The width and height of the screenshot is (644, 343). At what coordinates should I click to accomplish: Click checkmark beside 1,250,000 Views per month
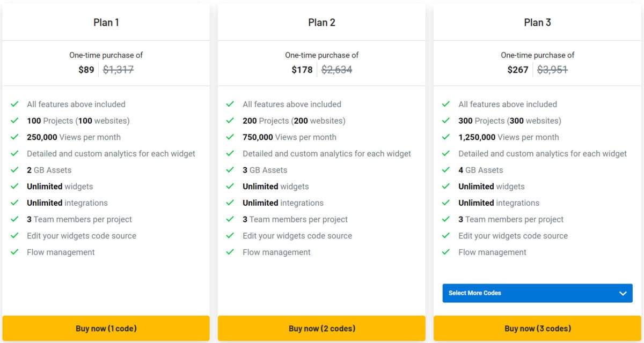coord(446,137)
